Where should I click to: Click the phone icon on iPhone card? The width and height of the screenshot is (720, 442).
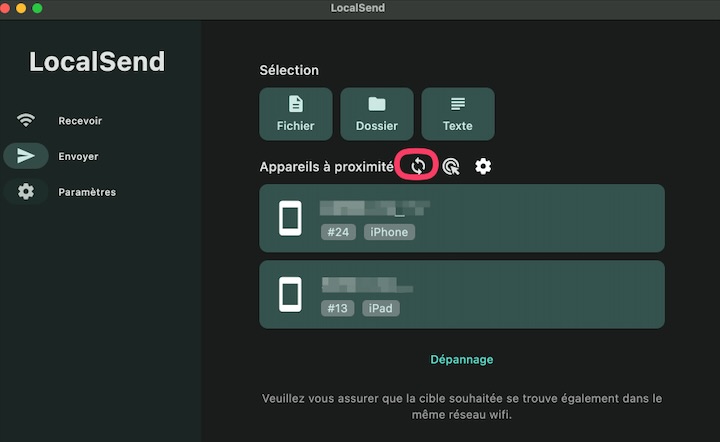pyautogui.click(x=290, y=218)
